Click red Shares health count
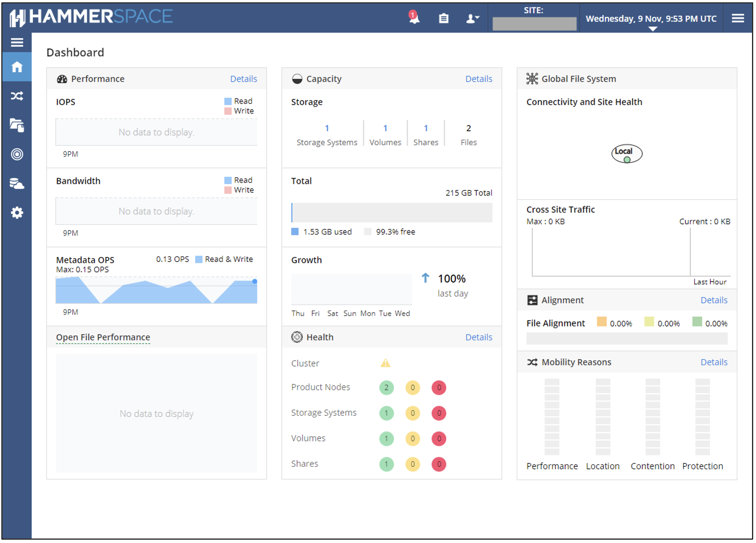Screen dimensions: 756x543 (439, 464)
